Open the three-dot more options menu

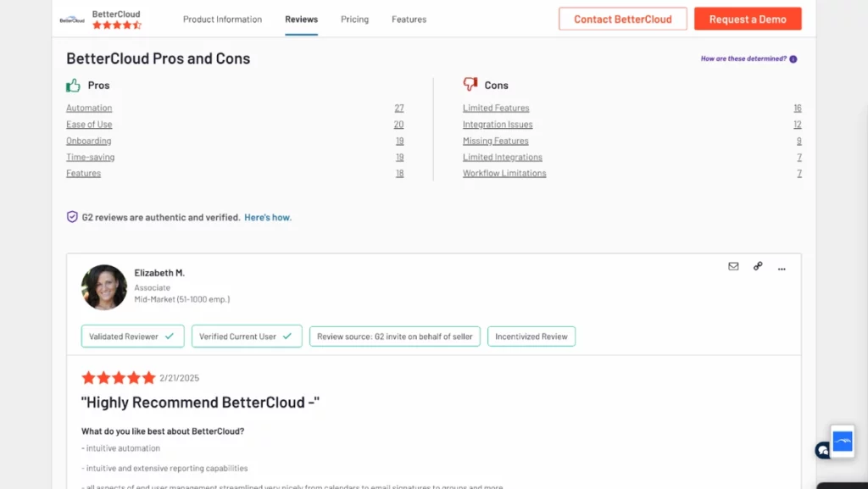(782, 269)
